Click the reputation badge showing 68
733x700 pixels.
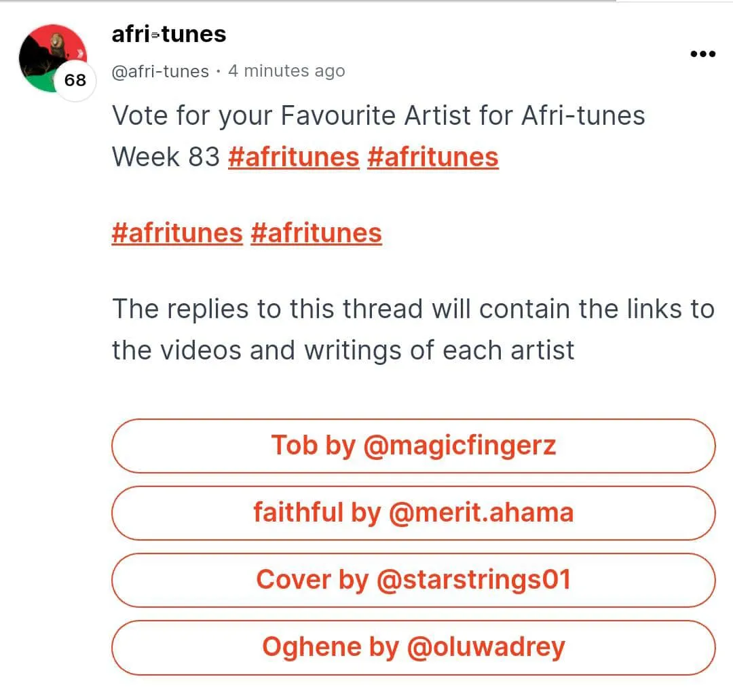point(75,81)
